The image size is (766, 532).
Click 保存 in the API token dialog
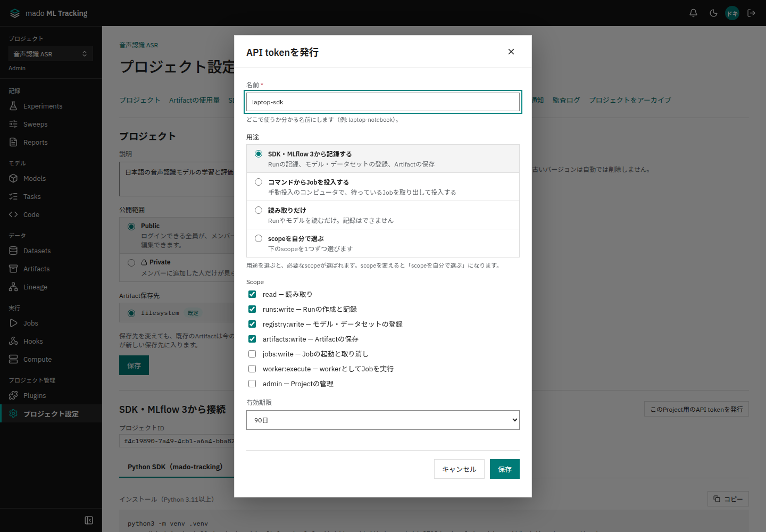[505, 469]
